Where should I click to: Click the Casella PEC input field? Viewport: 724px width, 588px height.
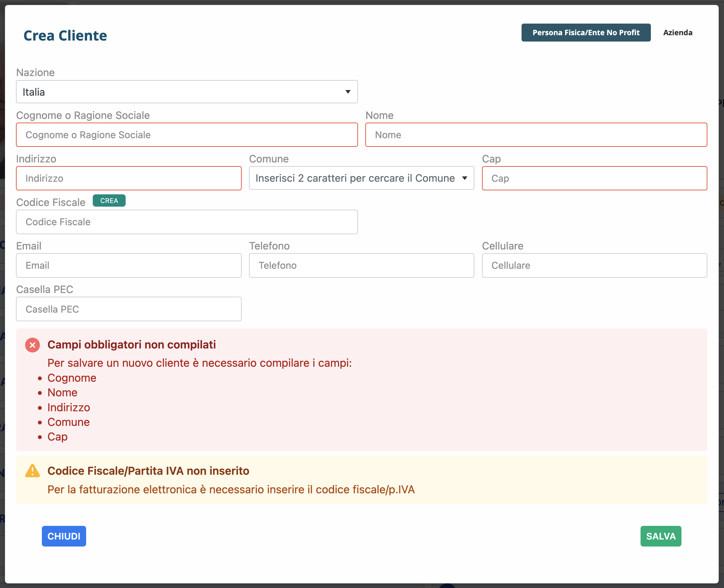(128, 309)
